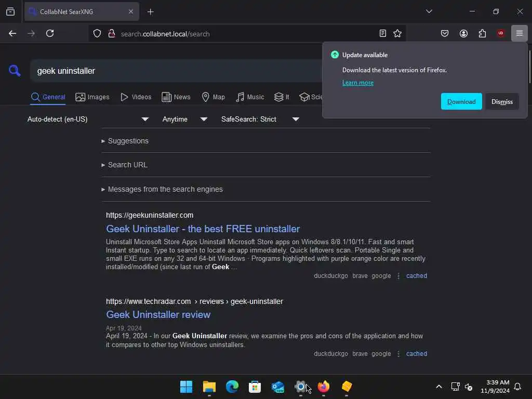Open Microsoft Store from the taskbar
Screen dimensions: 532x399
(255, 387)
